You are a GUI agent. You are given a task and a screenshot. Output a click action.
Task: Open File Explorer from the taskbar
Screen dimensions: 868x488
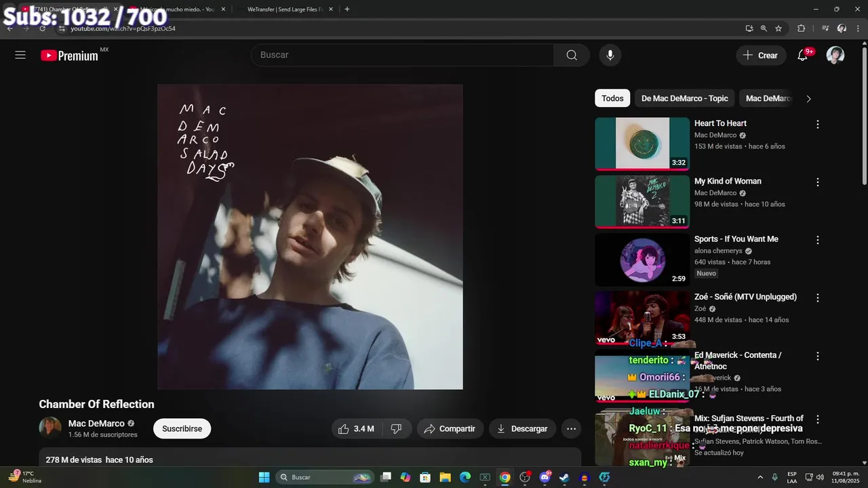coord(445,477)
